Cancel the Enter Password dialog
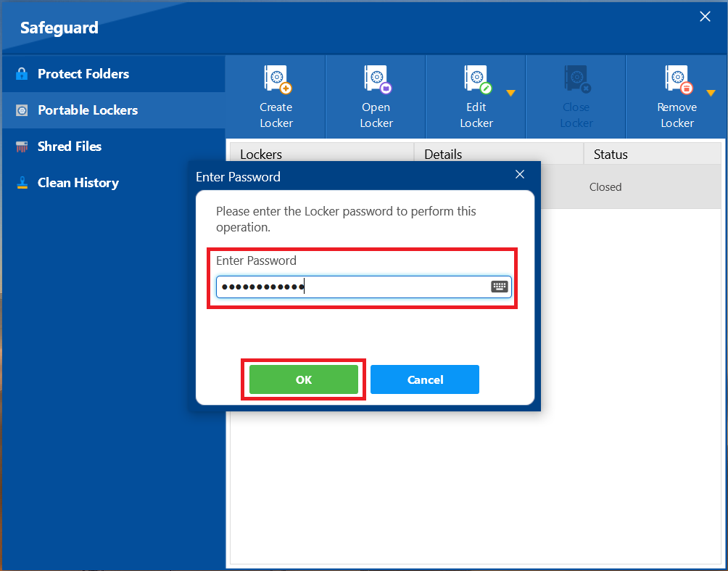Screen dimensions: 728x571 [x=425, y=379]
